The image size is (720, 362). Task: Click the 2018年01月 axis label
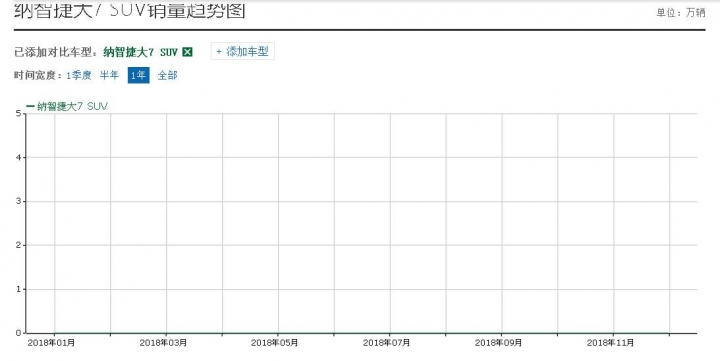coord(51,343)
